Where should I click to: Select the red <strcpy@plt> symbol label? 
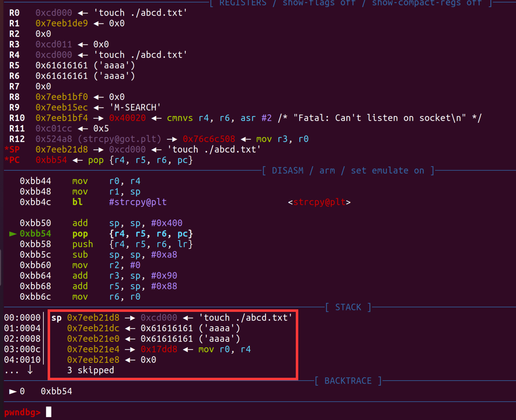319,202
